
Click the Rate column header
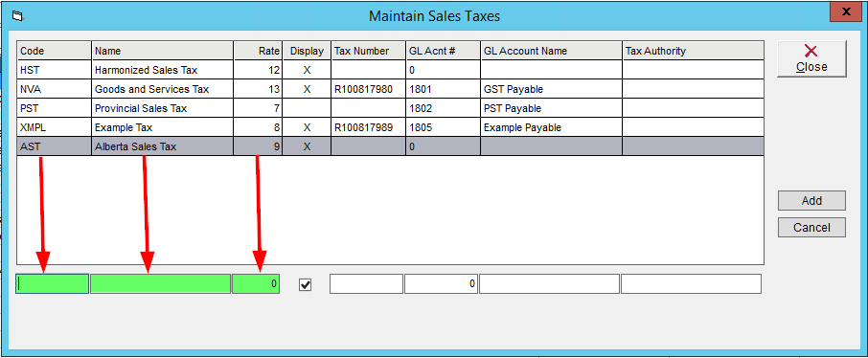coord(258,51)
